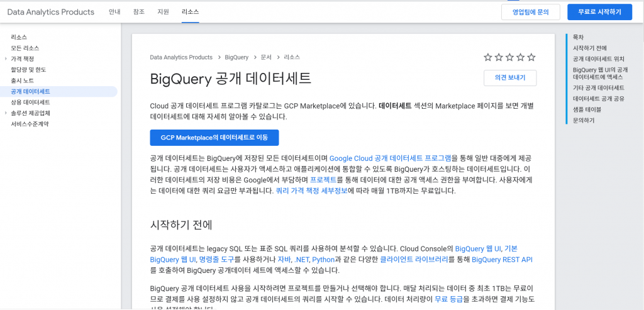
Task: Open the first BigQuery 웹 UI link
Action: (478, 248)
